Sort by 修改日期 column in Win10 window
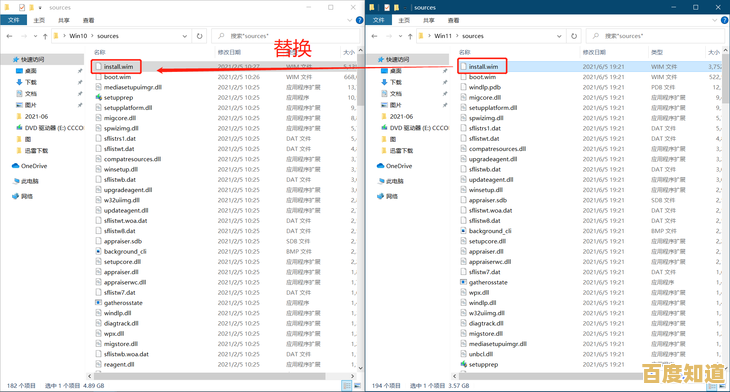Screen dimensions: 730x392 tap(229, 52)
